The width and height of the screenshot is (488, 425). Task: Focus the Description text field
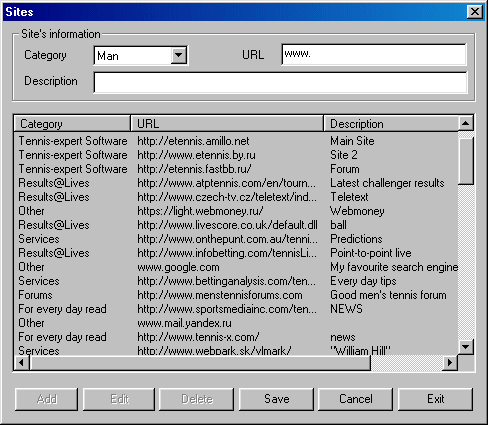pyautogui.click(x=280, y=82)
